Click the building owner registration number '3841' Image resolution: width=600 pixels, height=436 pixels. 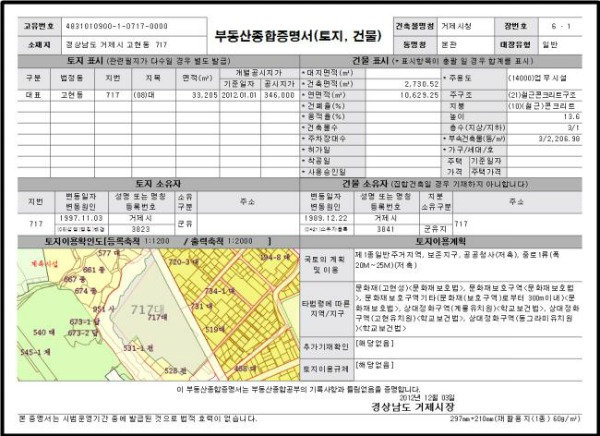[386, 229]
